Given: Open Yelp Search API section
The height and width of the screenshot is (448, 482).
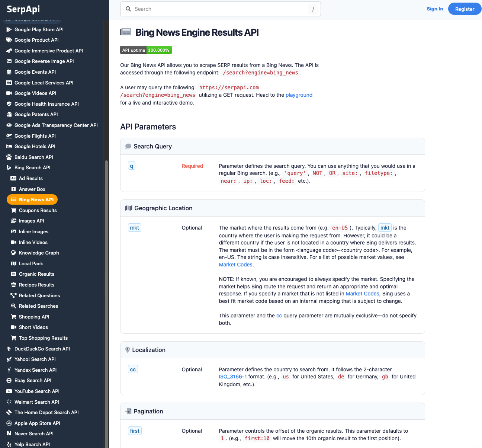Looking at the screenshot, I should 32,444.
